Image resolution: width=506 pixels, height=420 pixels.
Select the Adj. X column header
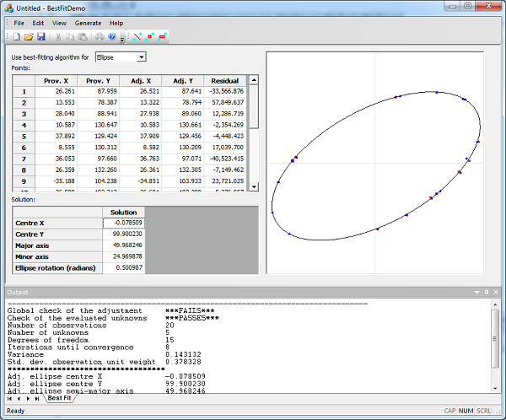tap(141, 81)
